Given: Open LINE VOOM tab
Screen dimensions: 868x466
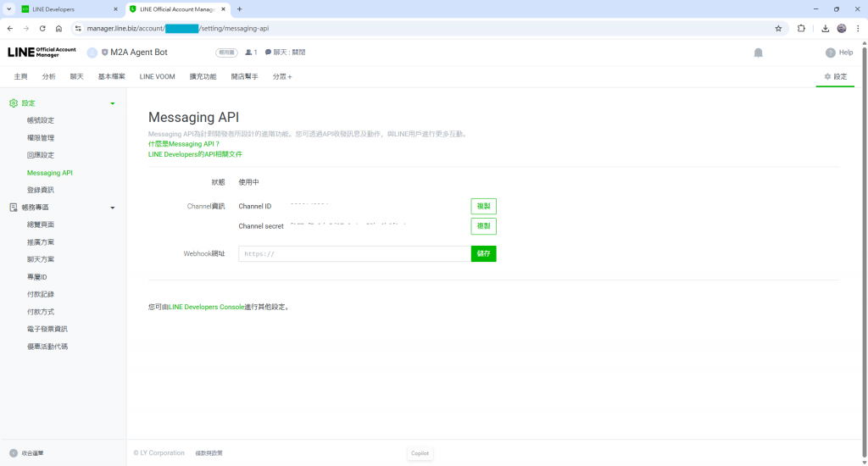Looking at the screenshot, I should 157,76.
